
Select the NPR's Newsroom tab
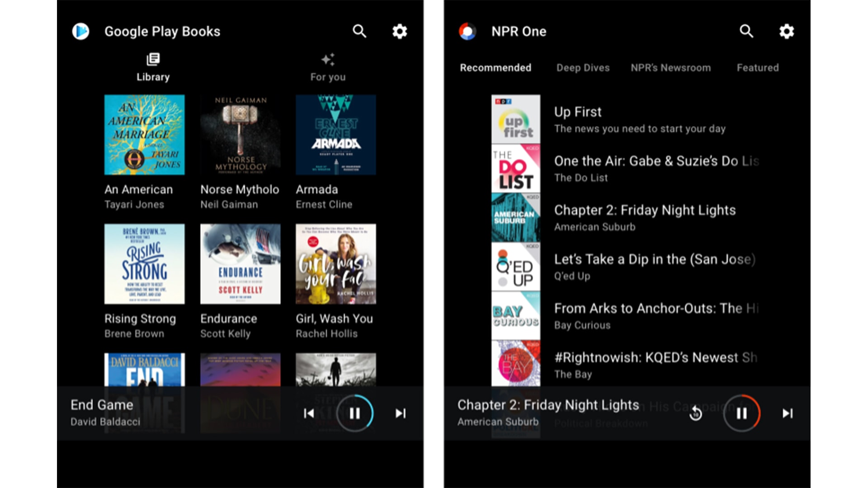(670, 68)
